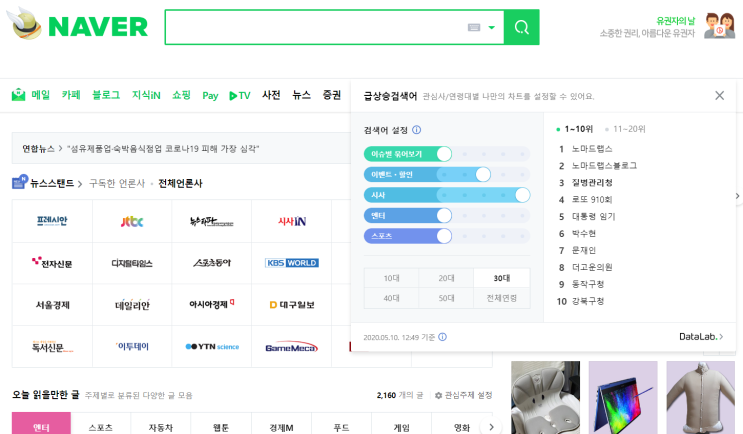Select the 엔터 topic tab
Image resolution: width=743 pixels, height=434 pixels.
click(41, 423)
